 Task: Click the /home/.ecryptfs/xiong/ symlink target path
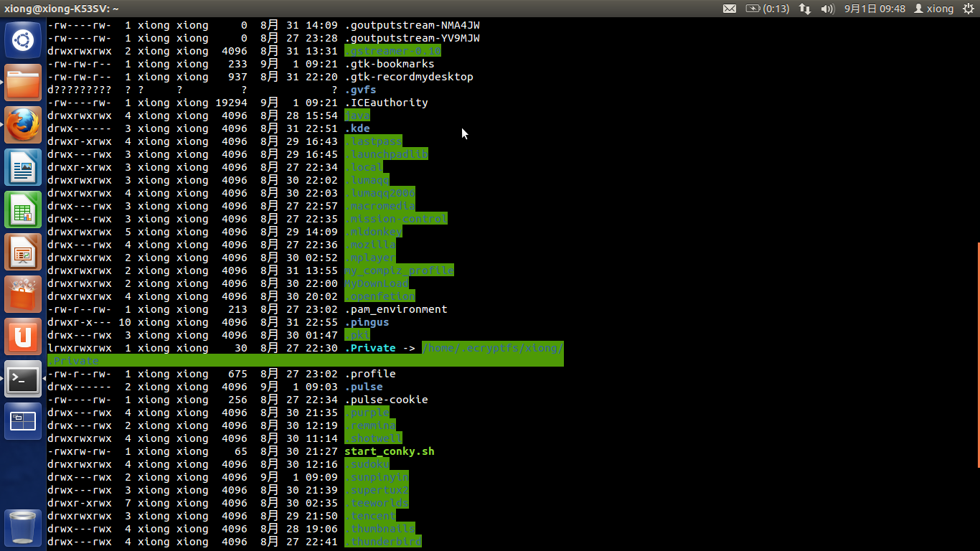(493, 348)
